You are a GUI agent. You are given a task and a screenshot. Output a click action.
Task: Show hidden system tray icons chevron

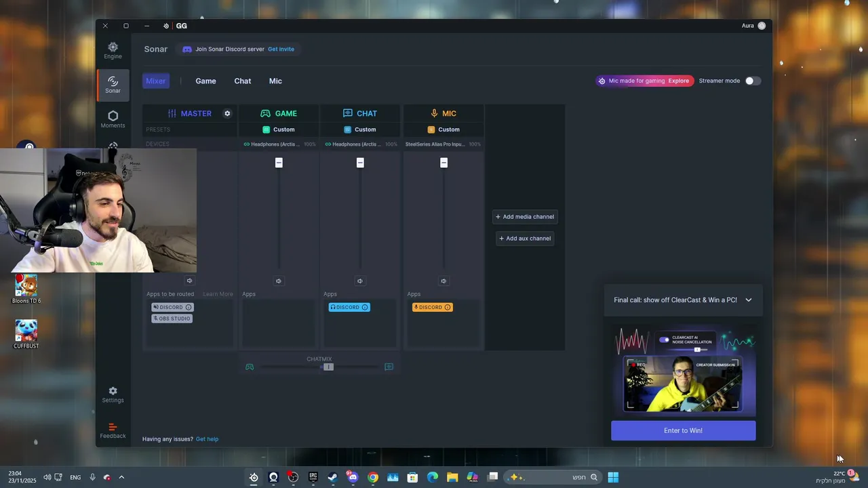[x=121, y=477]
